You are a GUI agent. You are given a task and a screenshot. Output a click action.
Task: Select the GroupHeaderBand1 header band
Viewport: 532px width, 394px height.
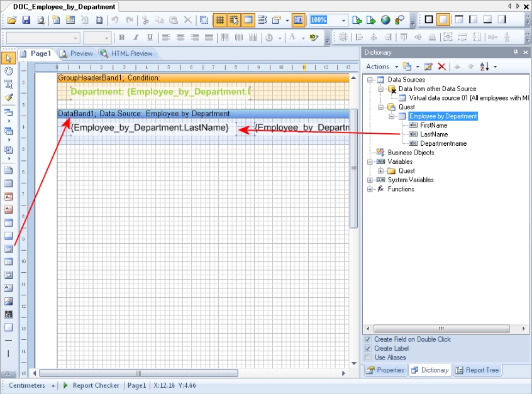[203, 78]
